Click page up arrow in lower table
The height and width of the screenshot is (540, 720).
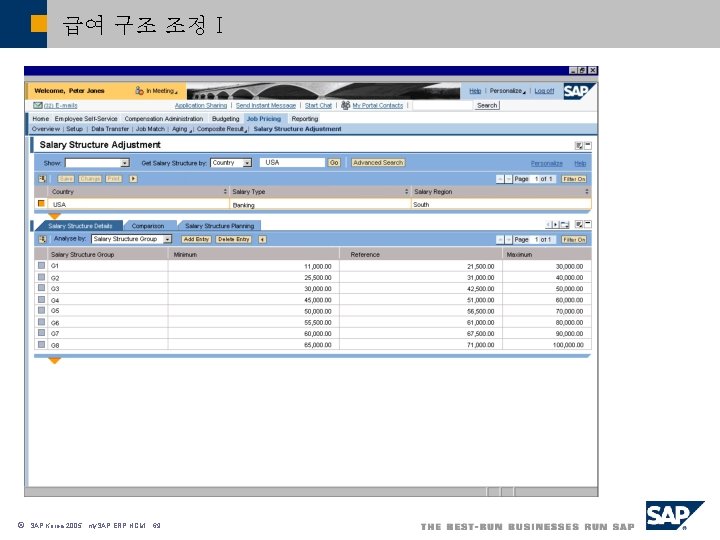point(500,240)
